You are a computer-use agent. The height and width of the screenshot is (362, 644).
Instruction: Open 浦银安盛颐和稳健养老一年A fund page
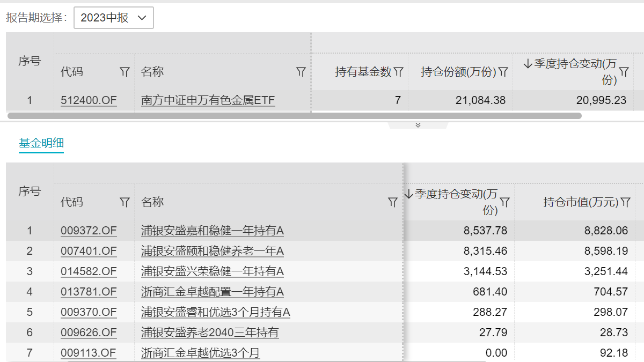click(x=213, y=251)
